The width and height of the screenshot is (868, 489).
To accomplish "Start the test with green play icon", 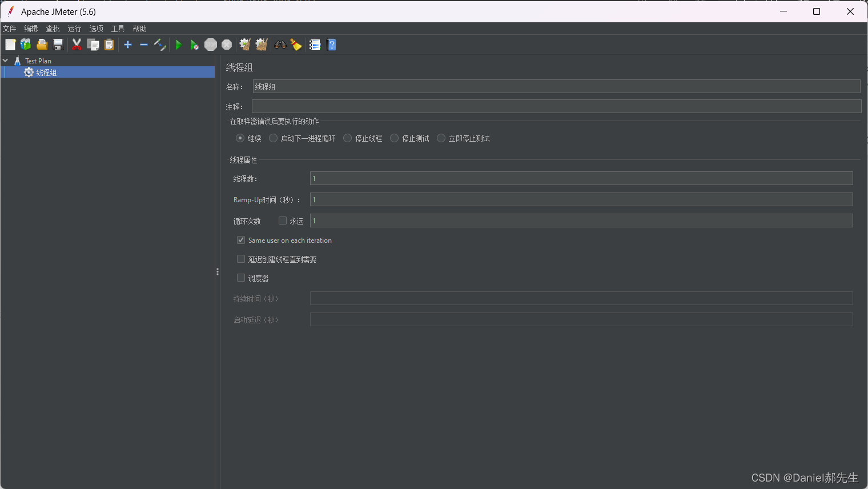I will coord(178,45).
